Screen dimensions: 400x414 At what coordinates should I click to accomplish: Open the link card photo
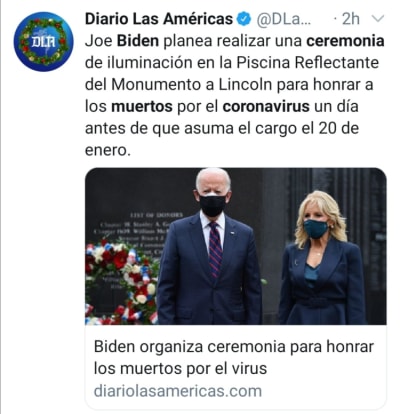236,246
